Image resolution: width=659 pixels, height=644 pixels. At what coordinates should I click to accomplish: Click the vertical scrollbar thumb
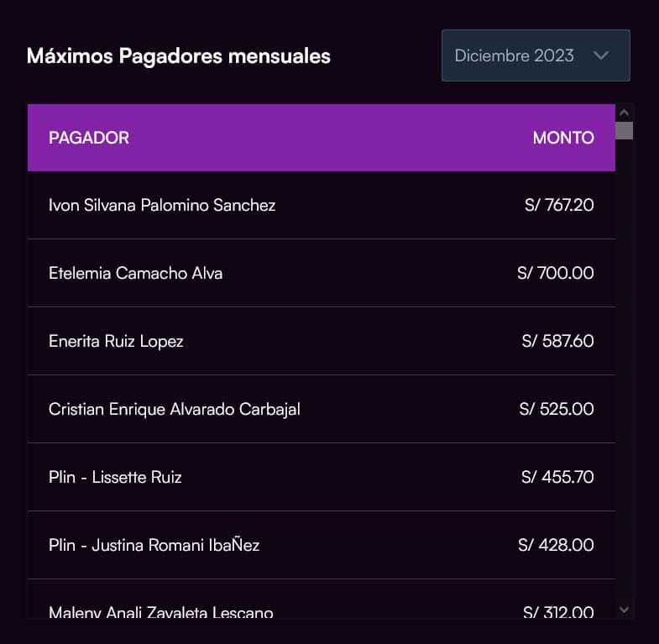[x=624, y=129]
